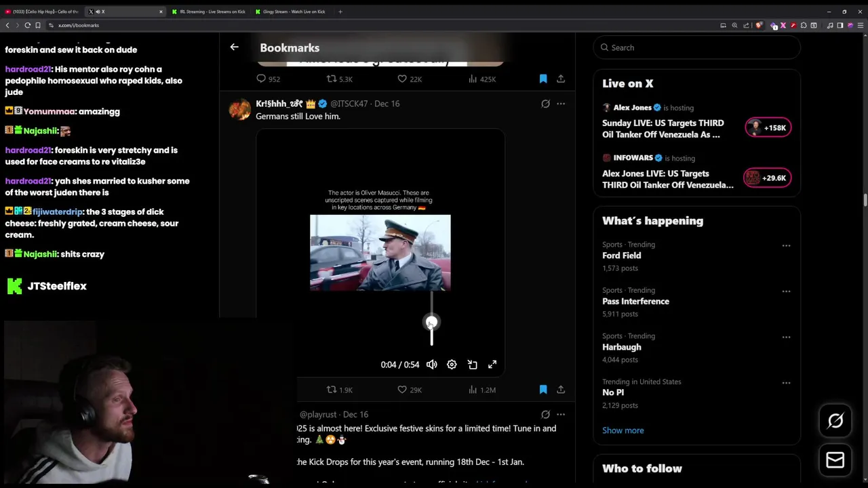
Task: Open more options for Ford Field trend
Action: 786,245
